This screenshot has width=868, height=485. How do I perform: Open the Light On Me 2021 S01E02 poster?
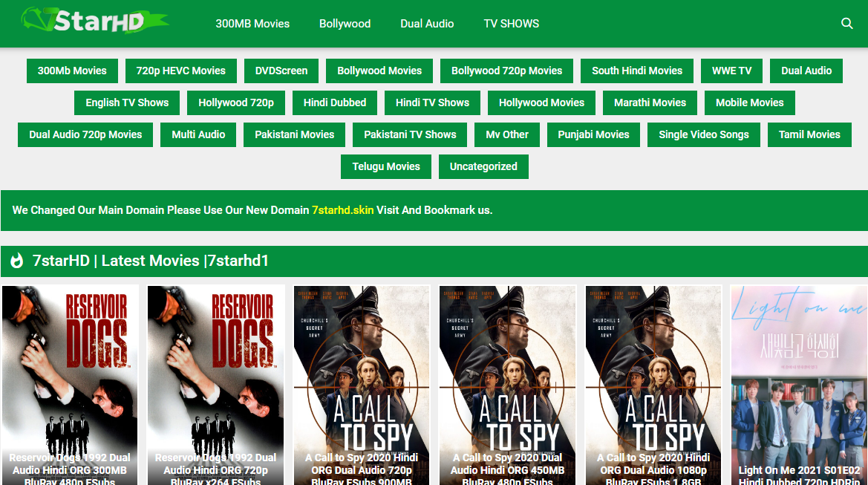[800, 385]
